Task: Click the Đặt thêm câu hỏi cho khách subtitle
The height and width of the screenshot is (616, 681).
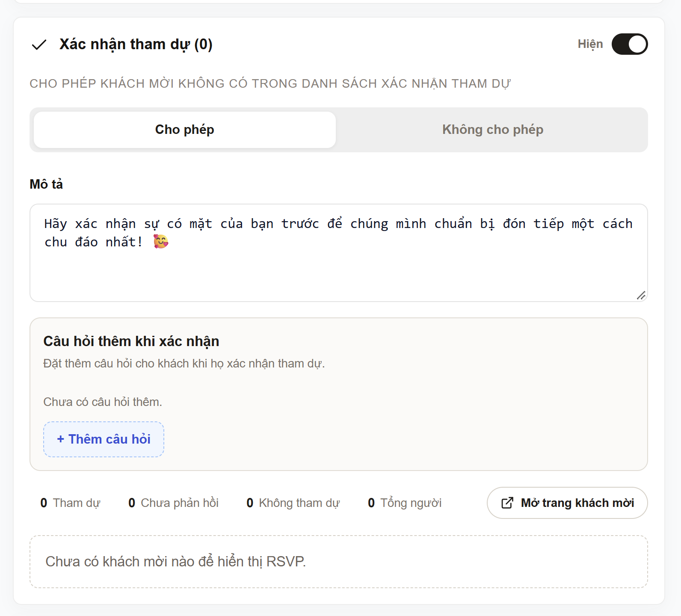Action: coord(184,364)
